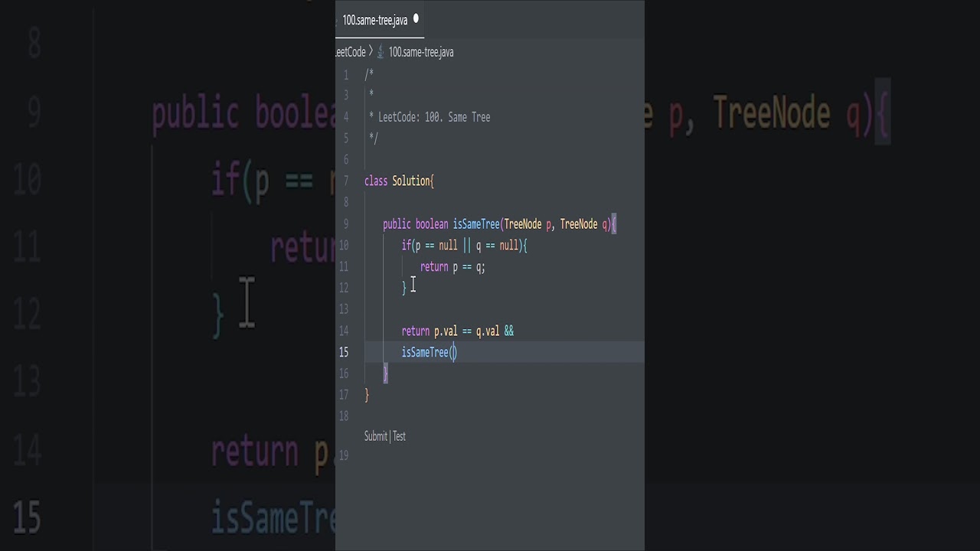The image size is (980, 551).
Task: Click line number 15 in the gutter
Action: coord(344,353)
